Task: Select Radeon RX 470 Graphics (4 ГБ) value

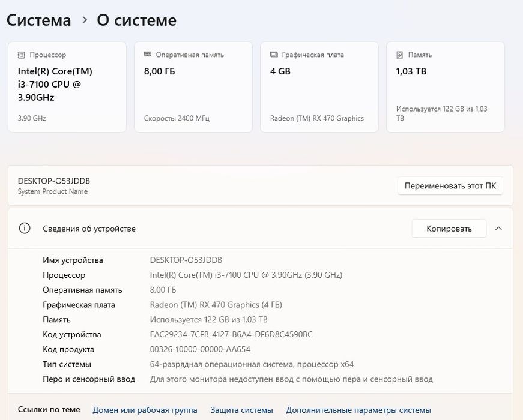Action: [x=216, y=305]
